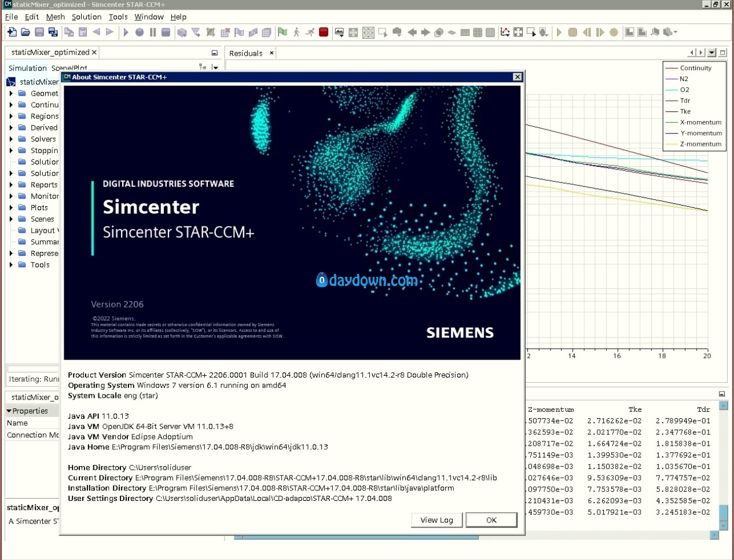Viewport: 734px width, 560px height.
Task: Click the New Simulation toolbar icon
Action: click(12, 32)
